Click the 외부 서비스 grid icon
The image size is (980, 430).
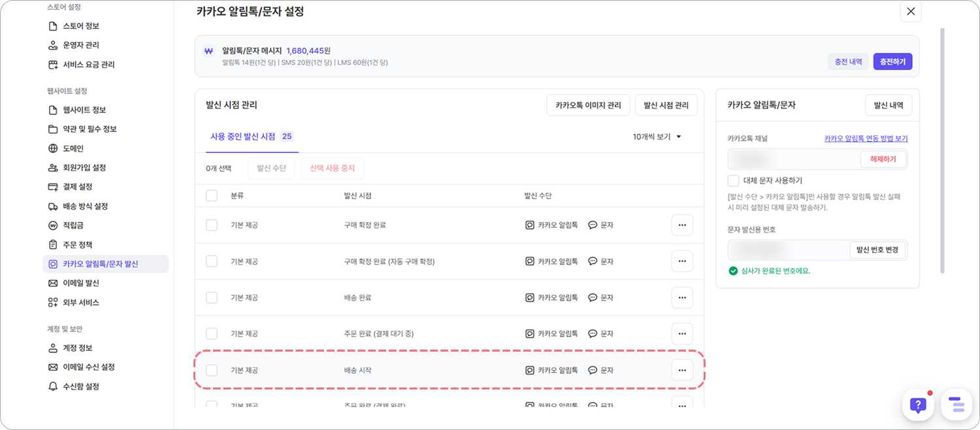pyautogui.click(x=53, y=303)
